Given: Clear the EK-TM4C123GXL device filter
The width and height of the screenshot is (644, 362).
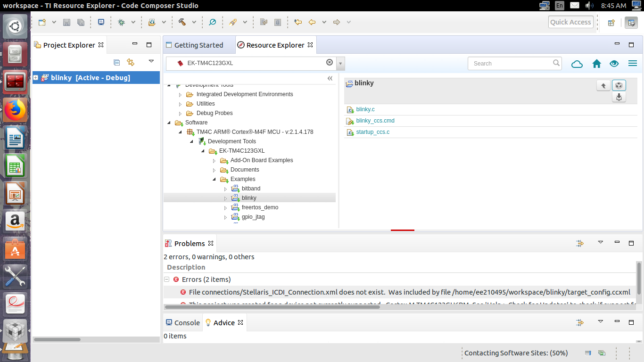Looking at the screenshot, I should pos(330,62).
